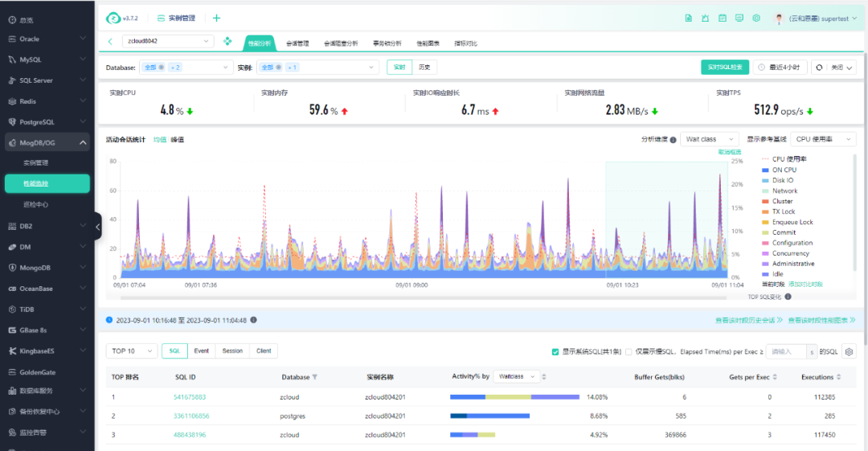Open the settings gear in the top header
The width and height of the screenshot is (868, 451).
point(756,18)
